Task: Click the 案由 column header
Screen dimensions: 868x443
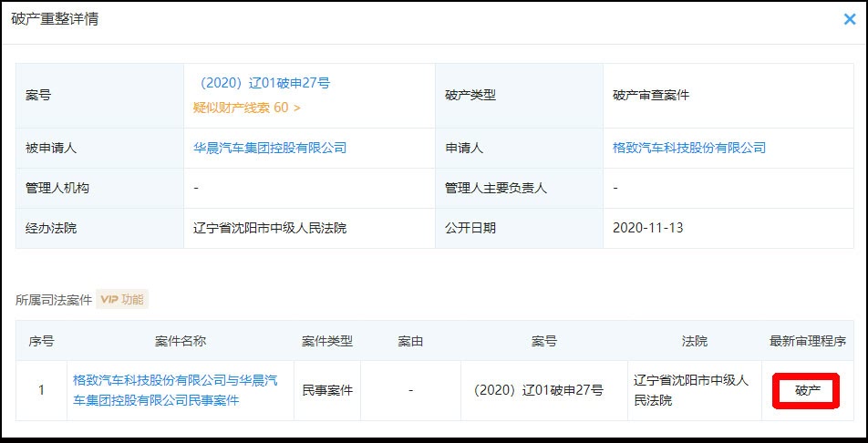Action: pyautogui.click(x=410, y=341)
